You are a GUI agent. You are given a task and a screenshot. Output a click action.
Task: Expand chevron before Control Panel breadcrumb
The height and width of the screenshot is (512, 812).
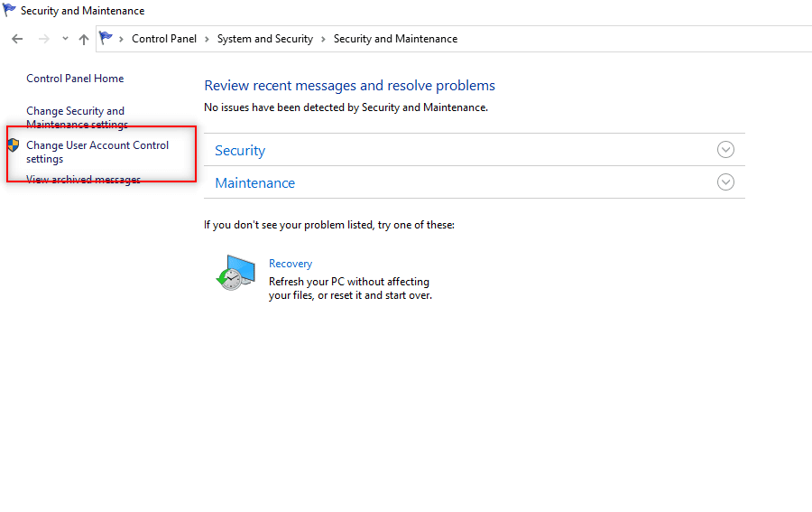click(x=121, y=40)
